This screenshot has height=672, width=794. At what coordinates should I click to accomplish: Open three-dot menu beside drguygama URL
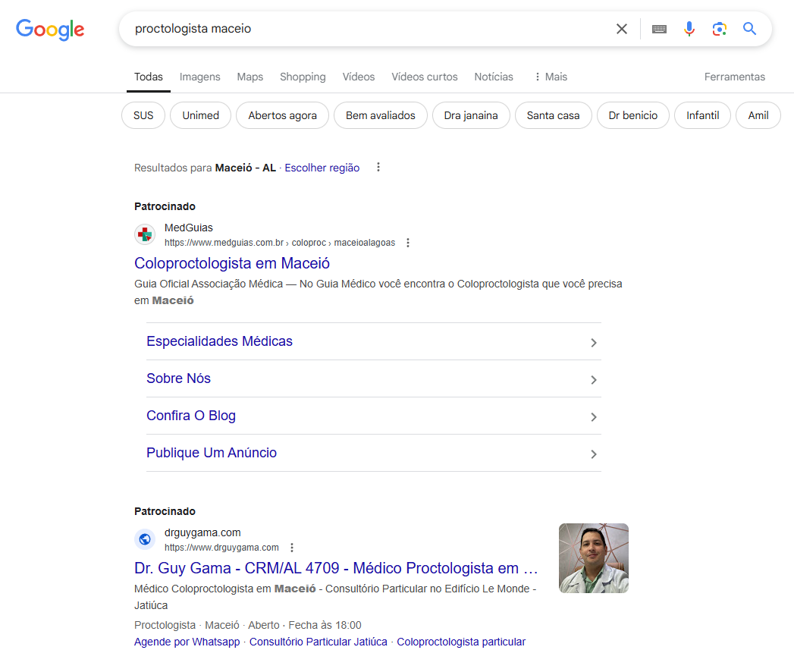[x=292, y=548]
